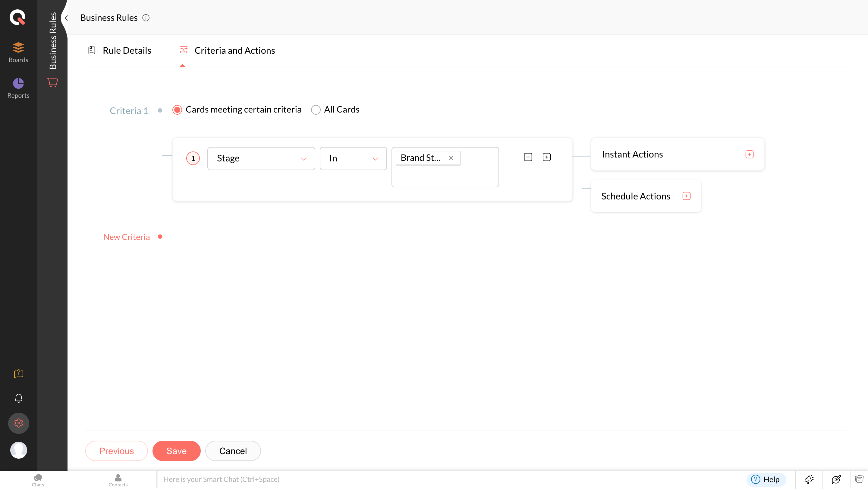Open the Stage field dropdown
This screenshot has width=868, height=490.
(x=261, y=158)
